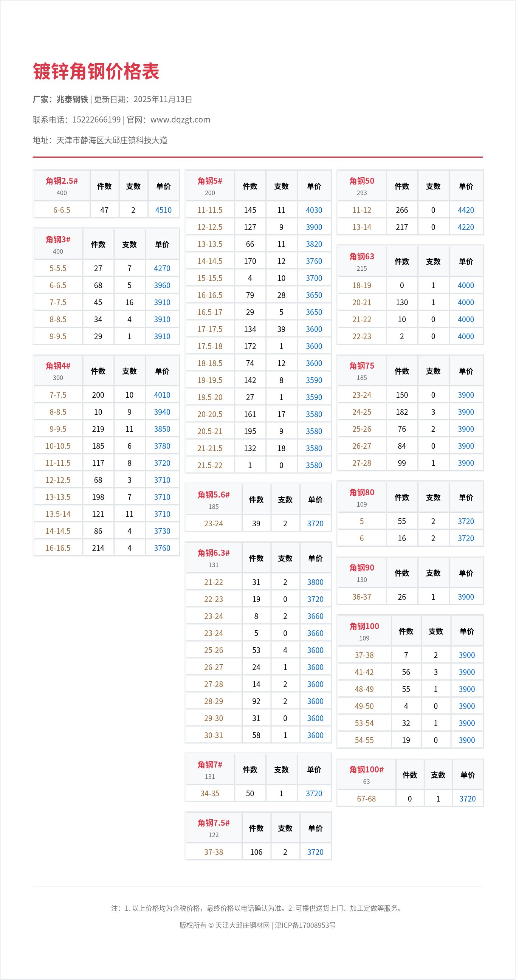Click price 3960 in 角钢3# table

click(162, 285)
